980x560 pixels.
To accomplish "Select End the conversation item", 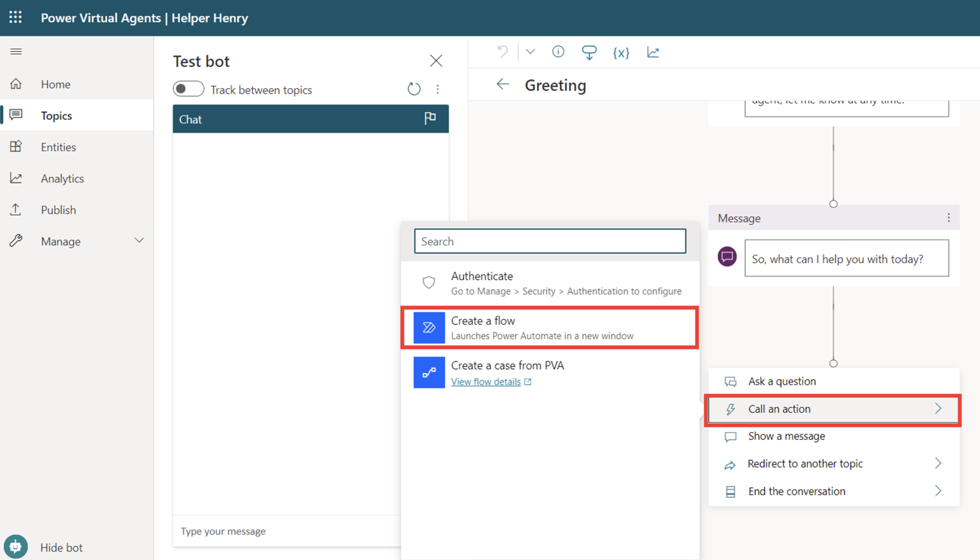I will 833,491.
